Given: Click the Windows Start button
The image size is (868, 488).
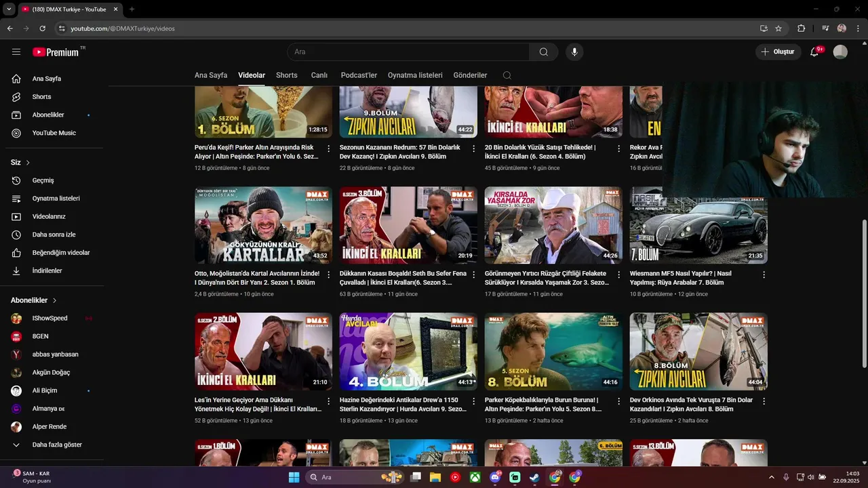Looking at the screenshot, I should coord(294,477).
